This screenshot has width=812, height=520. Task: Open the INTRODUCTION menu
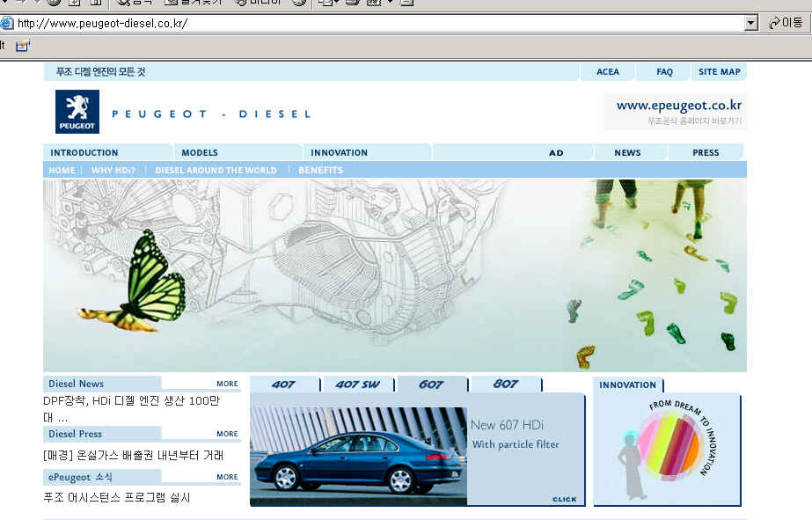tap(84, 153)
